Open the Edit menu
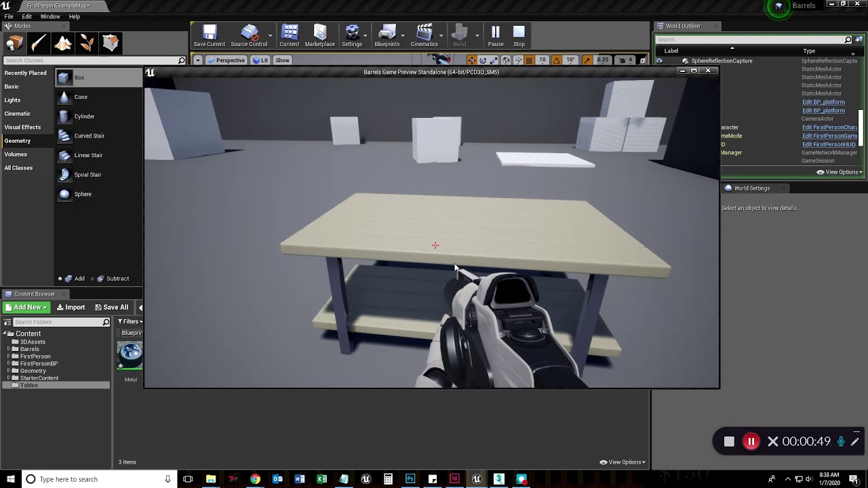Image resolution: width=868 pixels, height=488 pixels. [27, 16]
